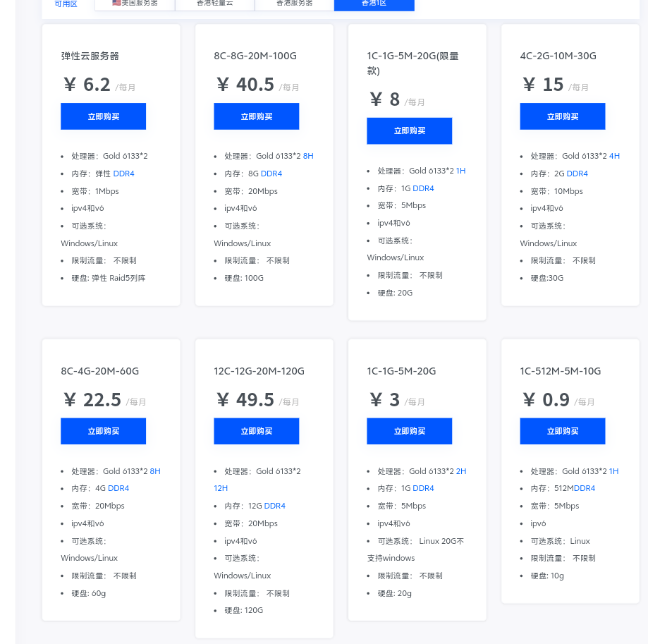
Task: Buy the 8C-4G-20M-60G plan at ¥22.5
Action: 103,431
